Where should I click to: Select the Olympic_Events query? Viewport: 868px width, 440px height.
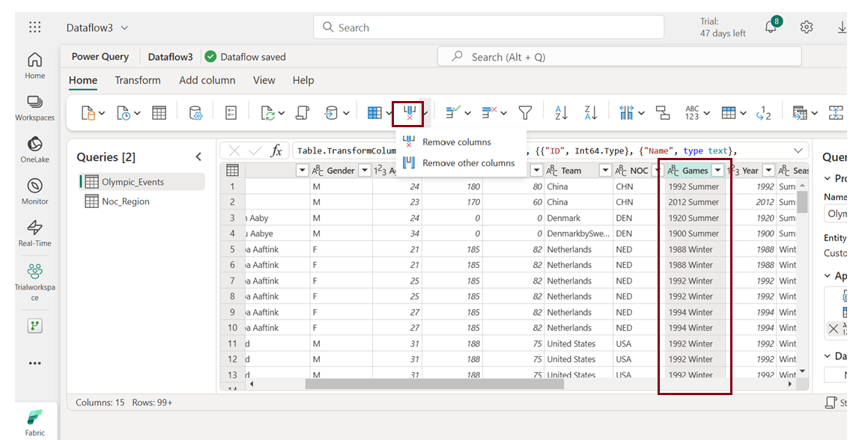142,182
